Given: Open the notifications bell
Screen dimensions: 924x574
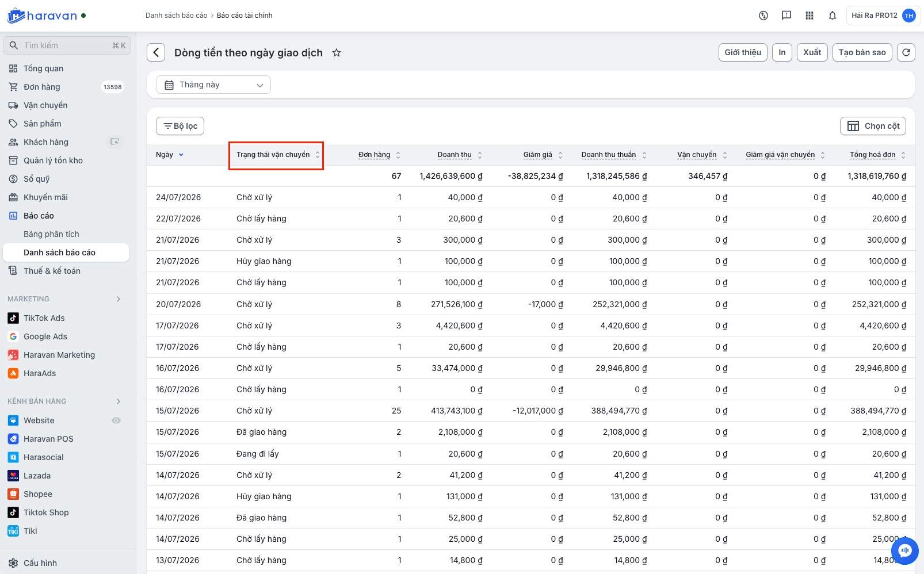Looking at the screenshot, I should (x=833, y=16).
